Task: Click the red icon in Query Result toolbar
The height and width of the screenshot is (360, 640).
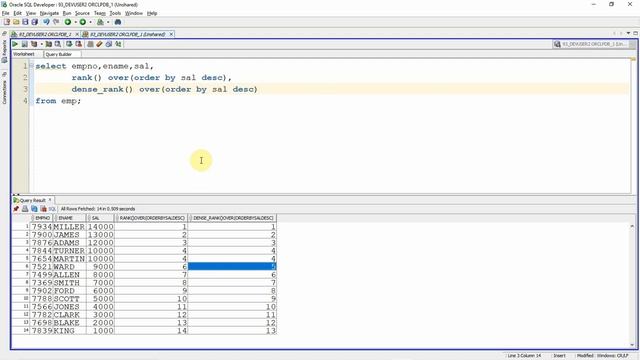Action: (43, 209)
